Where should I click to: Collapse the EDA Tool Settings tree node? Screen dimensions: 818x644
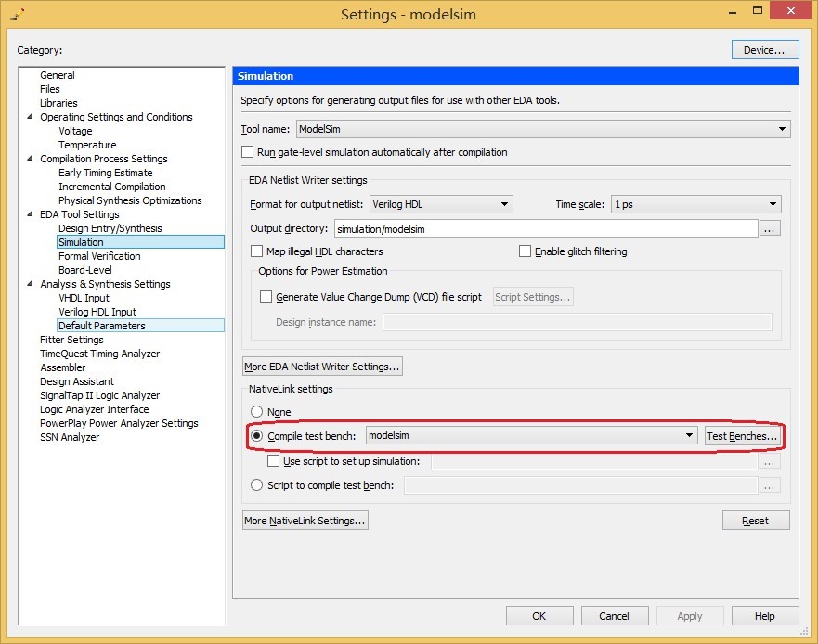pos(30,214)
